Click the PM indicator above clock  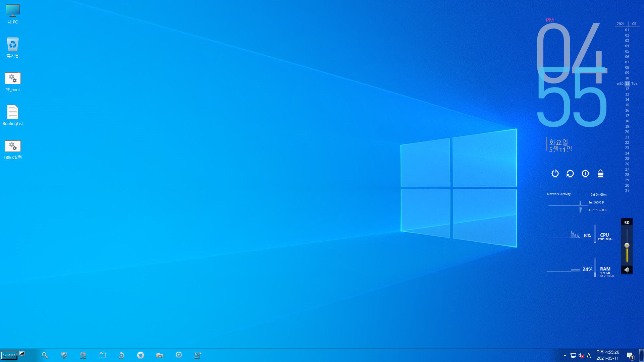coord(550,20)
